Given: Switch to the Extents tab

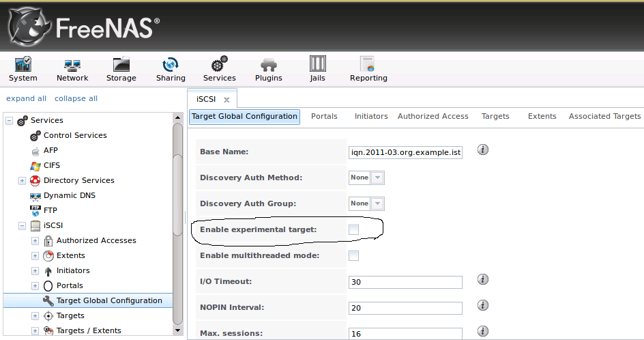Looking at the screenshot, I should (x=542, y=116).
